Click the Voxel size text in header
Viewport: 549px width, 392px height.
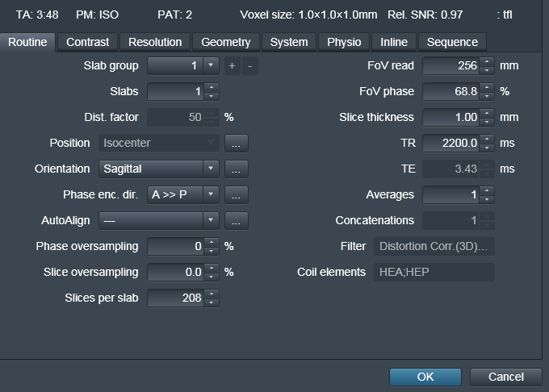(308, 15)
